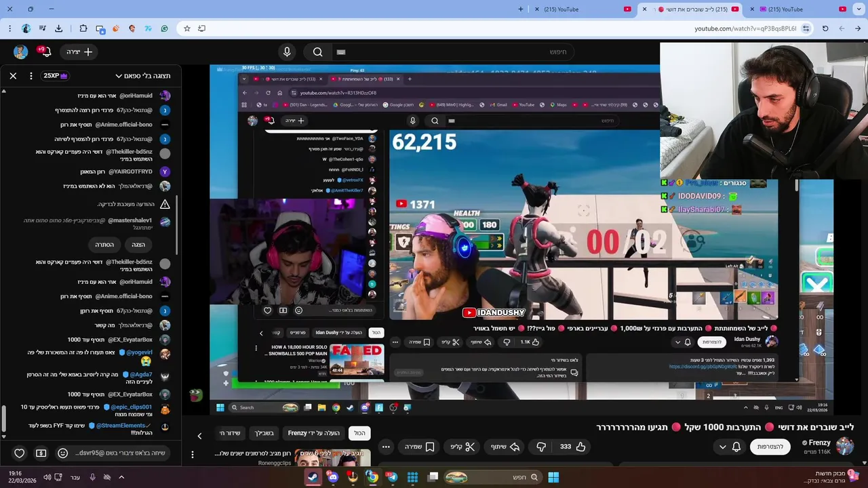The height and width of the screenshot is (488, 868).
Task: Dislike the video
Action: pyautogui.click(x=541, y=447)
